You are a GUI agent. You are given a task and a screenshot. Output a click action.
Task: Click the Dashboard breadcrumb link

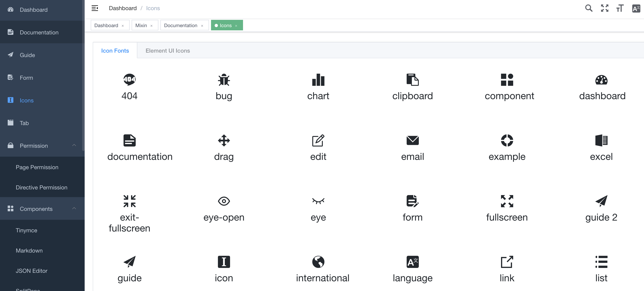123,8
